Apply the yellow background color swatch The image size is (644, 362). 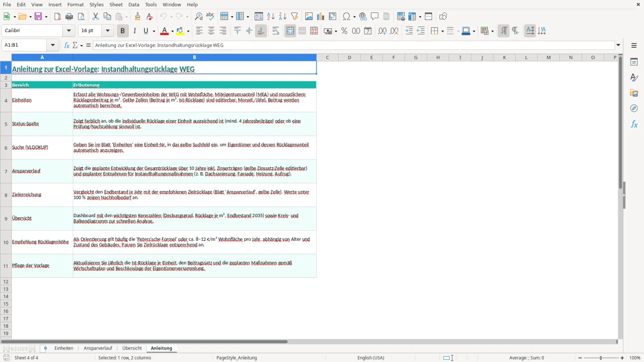click(180, 31)
